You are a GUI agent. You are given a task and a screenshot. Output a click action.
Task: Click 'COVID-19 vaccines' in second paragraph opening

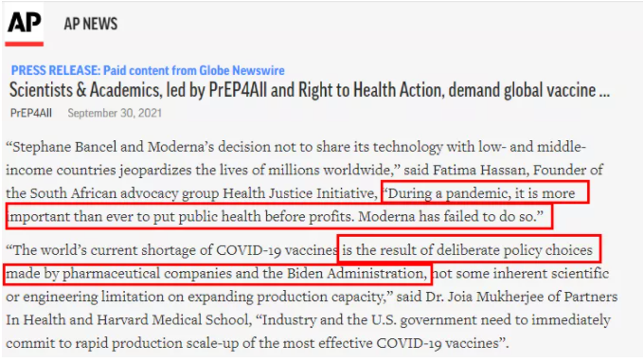coord(277,250)
